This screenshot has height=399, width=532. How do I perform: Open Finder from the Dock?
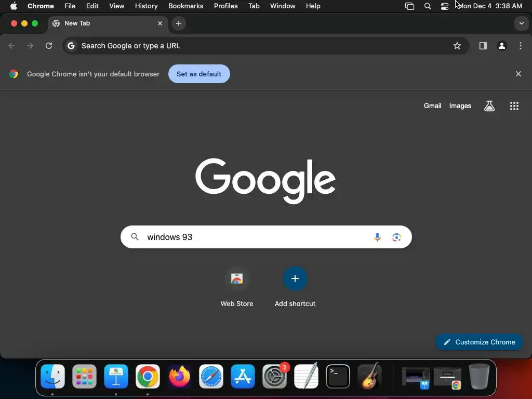52,377
